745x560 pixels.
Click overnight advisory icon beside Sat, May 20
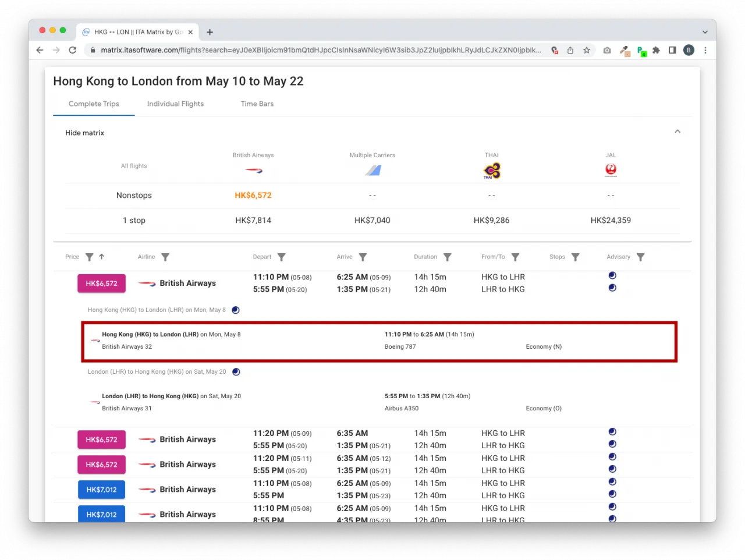click(236, 372)
